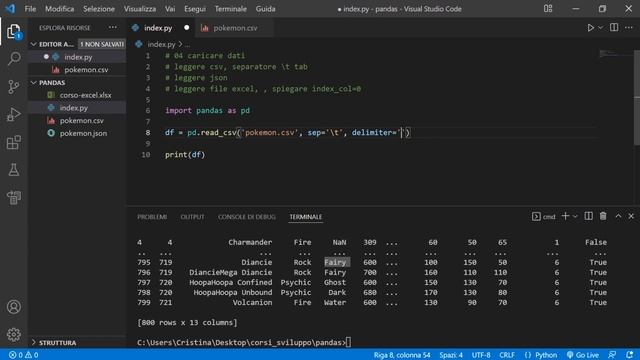The height and width of the screenshot is (360, 640).
Task: Split the editor to the right
Action: tap(614, 28)
